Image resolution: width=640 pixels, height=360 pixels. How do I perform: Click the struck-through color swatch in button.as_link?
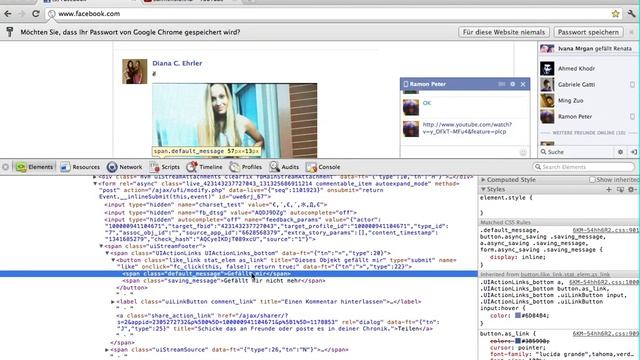518,341
